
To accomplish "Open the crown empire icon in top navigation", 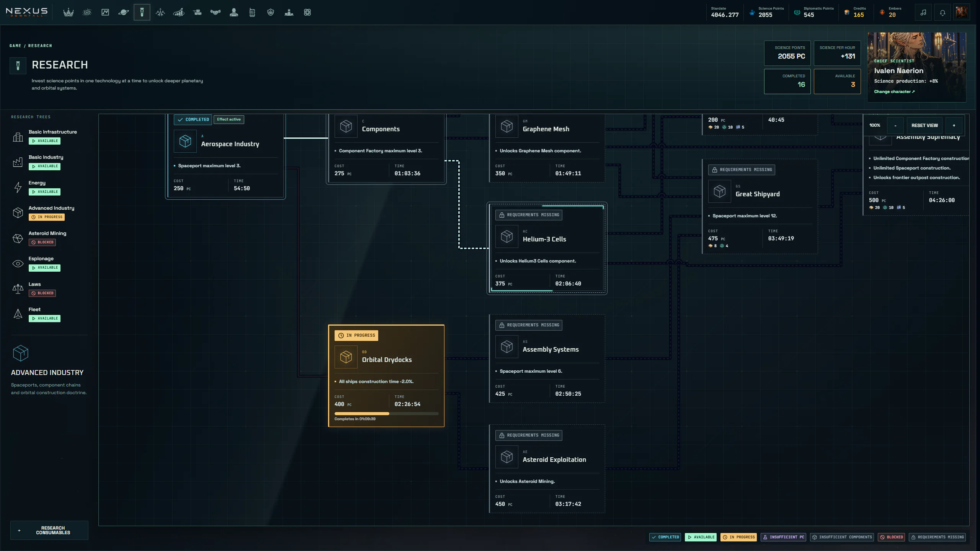I will [69, 13].
